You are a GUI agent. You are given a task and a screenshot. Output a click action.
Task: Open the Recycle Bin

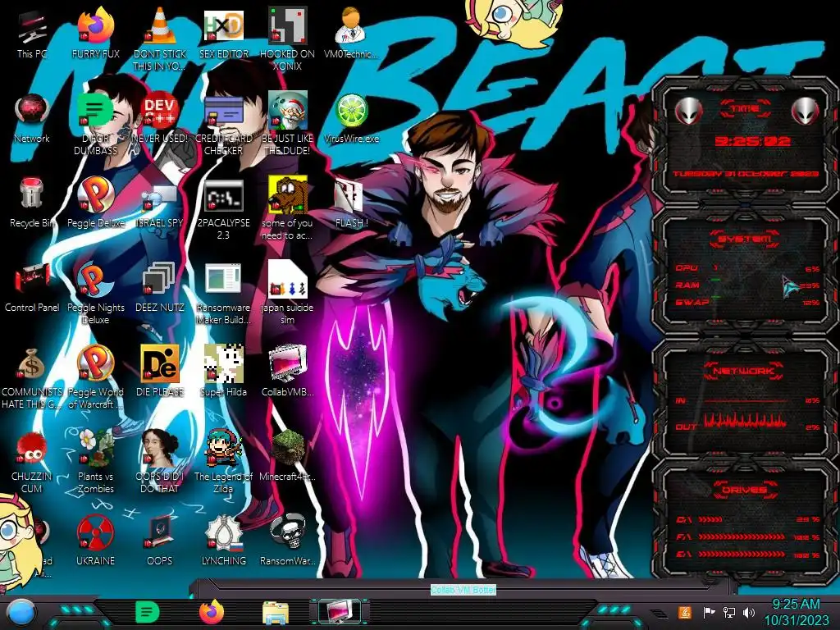tap(32, 194)
